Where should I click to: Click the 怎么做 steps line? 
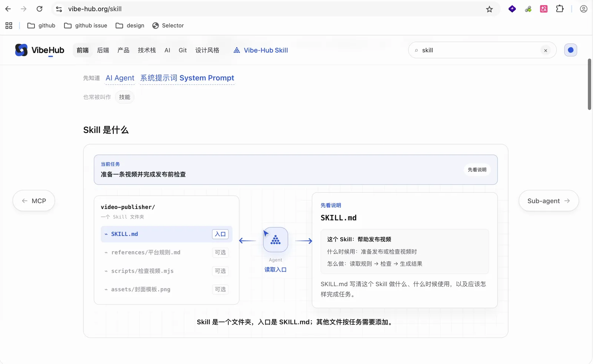point(374,264)
